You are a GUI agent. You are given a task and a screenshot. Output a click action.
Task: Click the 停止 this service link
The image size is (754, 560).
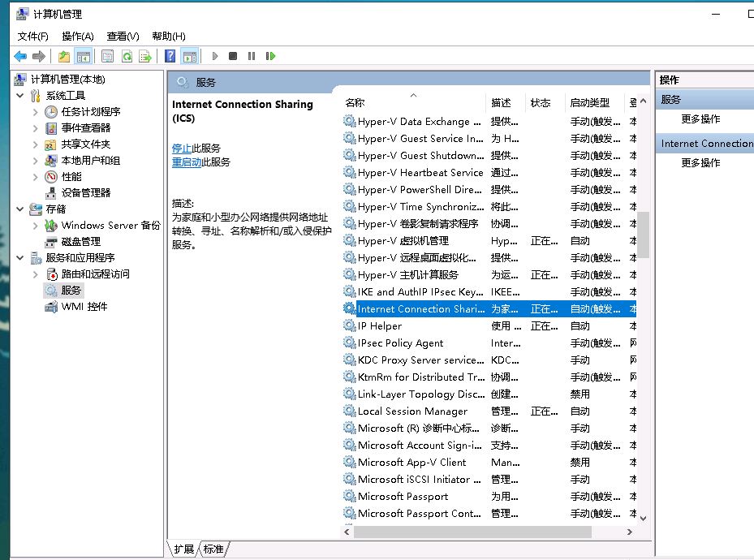tap(181, 148)
